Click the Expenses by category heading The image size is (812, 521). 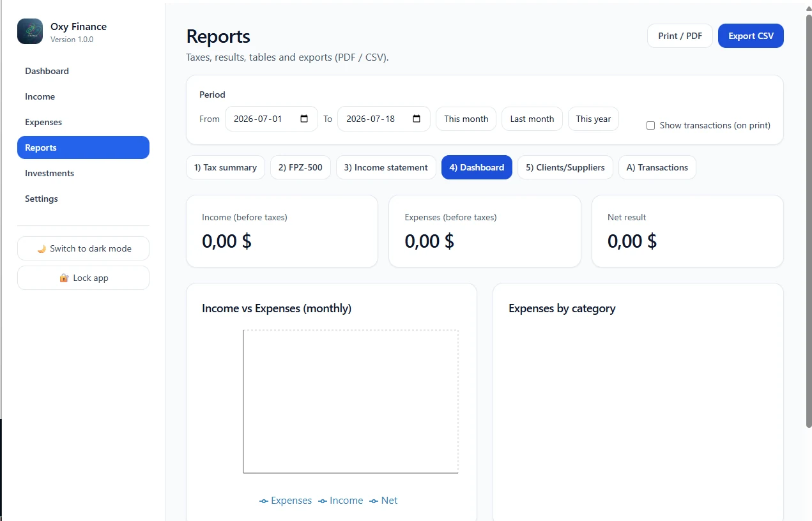pos(562,308)
